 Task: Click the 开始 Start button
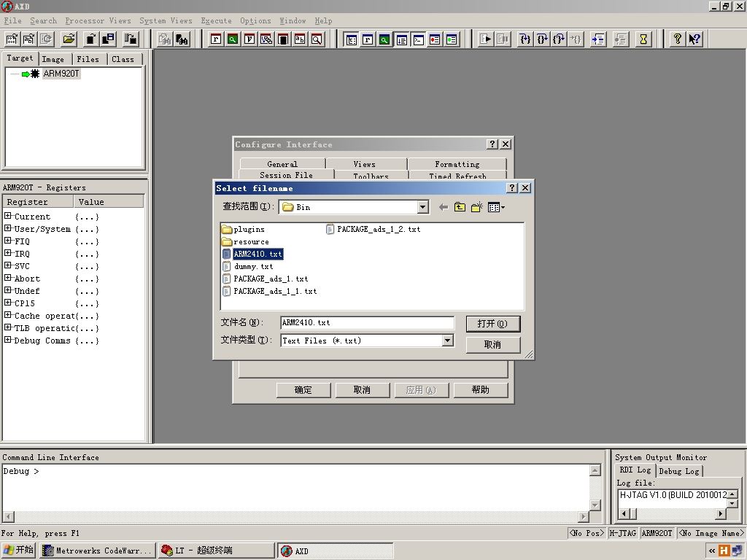click(x=18, y=550)
